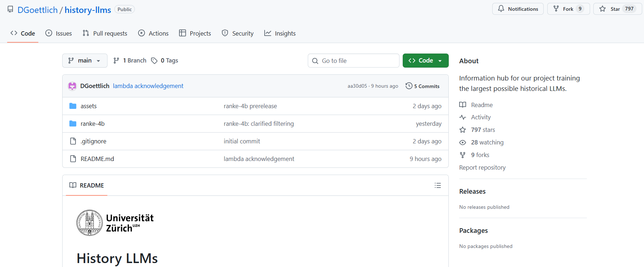Click the tag icon beside 0 Tags

click(x=154, y=61)
